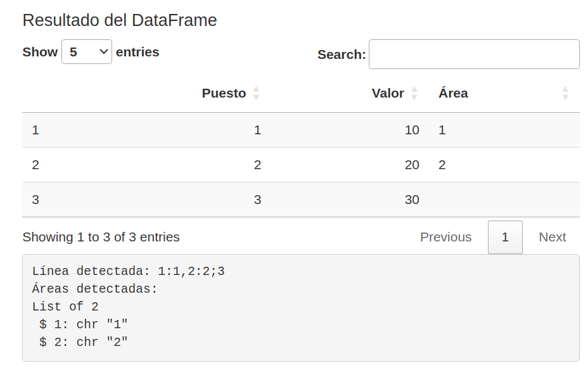Image resolution: width=588 pixels, height=377 pixels.
Task: Select page 1 in pagination
Action: 505,237
